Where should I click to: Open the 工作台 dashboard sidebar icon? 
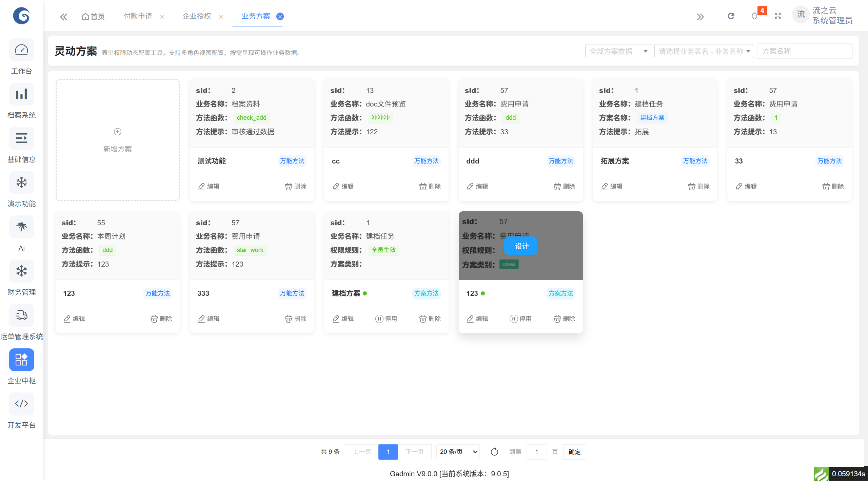[x=21, y=50]
